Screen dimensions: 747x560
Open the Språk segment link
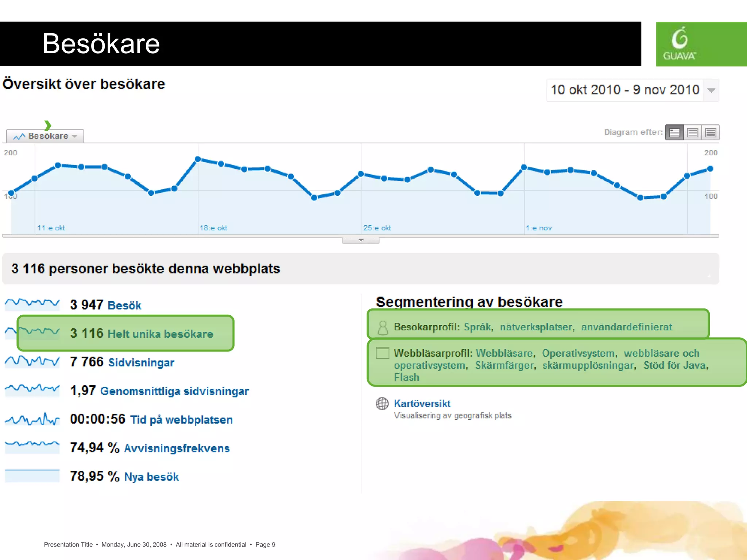point(477,327)
